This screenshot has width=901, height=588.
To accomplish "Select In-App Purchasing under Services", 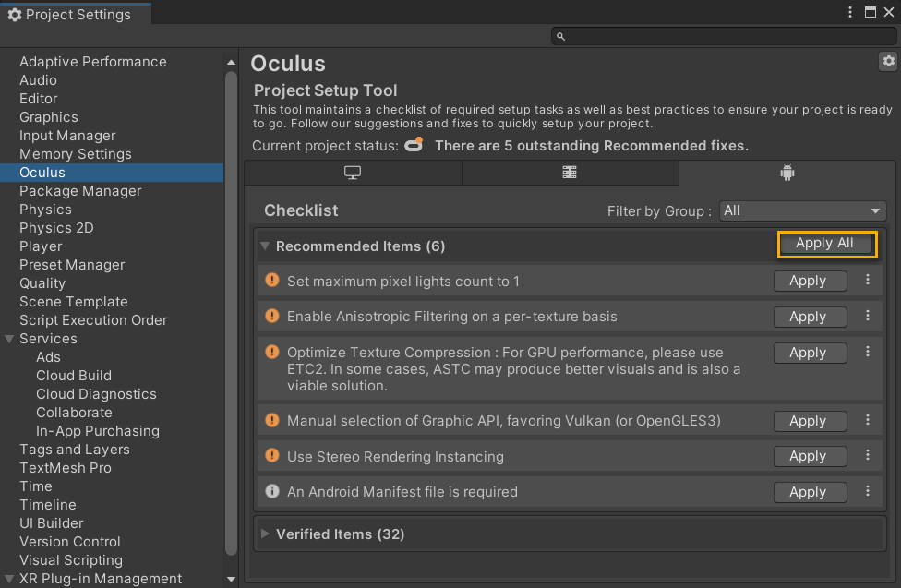I will (98, 430).
